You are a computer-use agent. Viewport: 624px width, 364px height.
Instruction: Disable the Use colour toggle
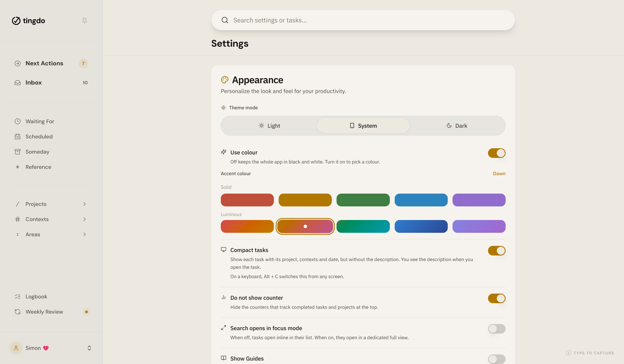pos(497,153)
